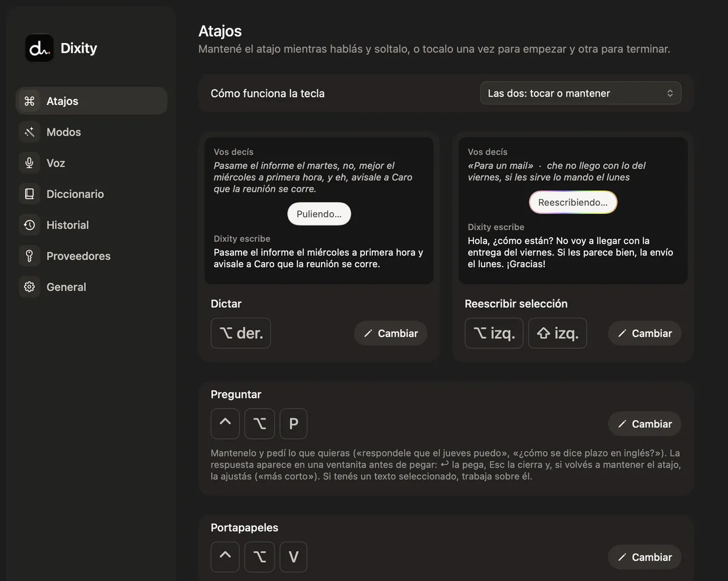The width and height of the screenshot is (728, 581).
Task: Click Cambiar for the Preguntar shortcut
Action: click(x=644, y=424)
